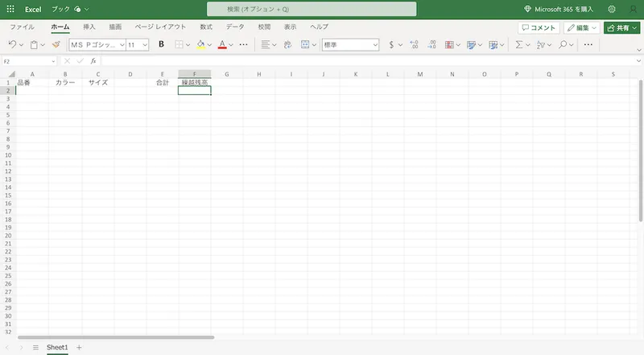Expand the ribbon collapse chevron

coord(638,50)
